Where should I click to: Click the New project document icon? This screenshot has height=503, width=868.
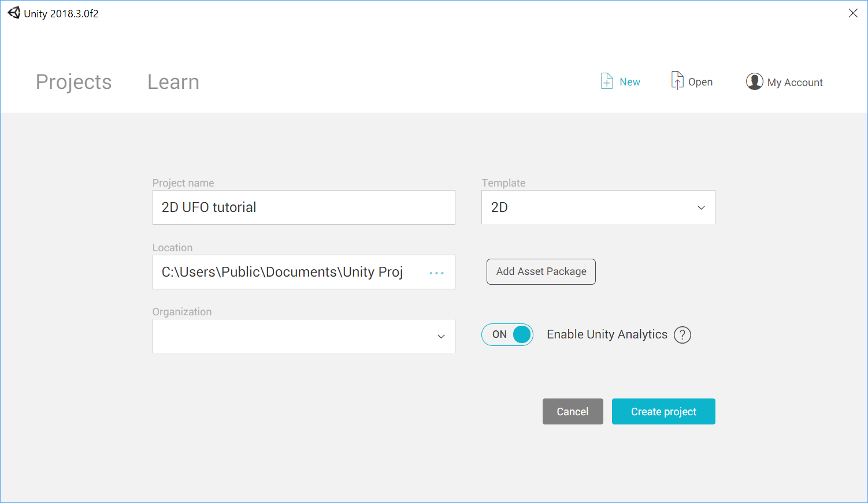tap(606, 81)
